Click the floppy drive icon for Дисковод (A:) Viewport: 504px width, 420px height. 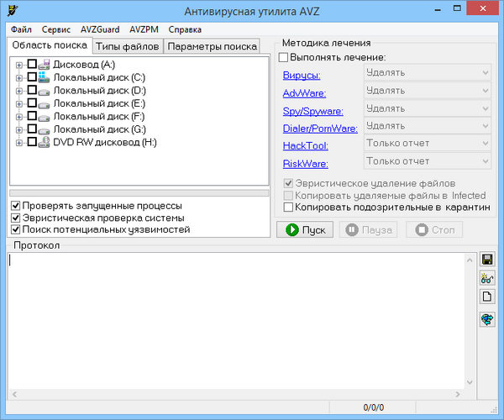(x=45, y=65)
